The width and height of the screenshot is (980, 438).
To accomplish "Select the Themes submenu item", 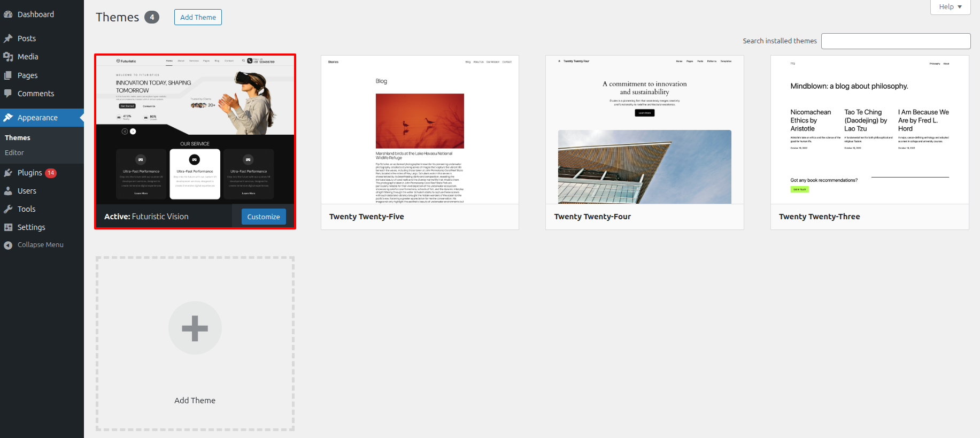I will point(18,138).
